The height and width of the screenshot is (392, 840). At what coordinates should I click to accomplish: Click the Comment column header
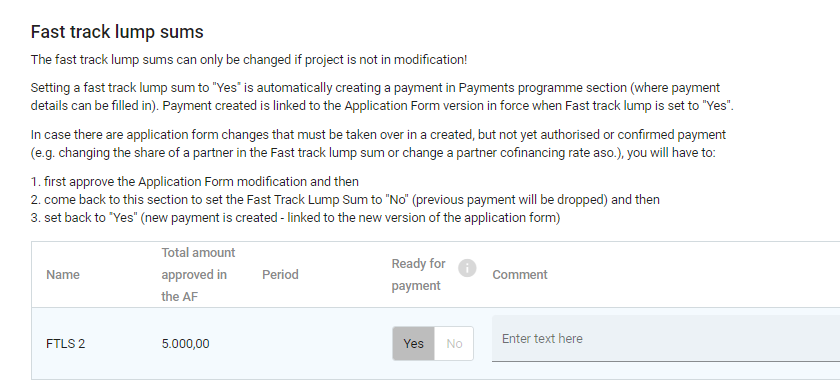click(x=520, y=275)
